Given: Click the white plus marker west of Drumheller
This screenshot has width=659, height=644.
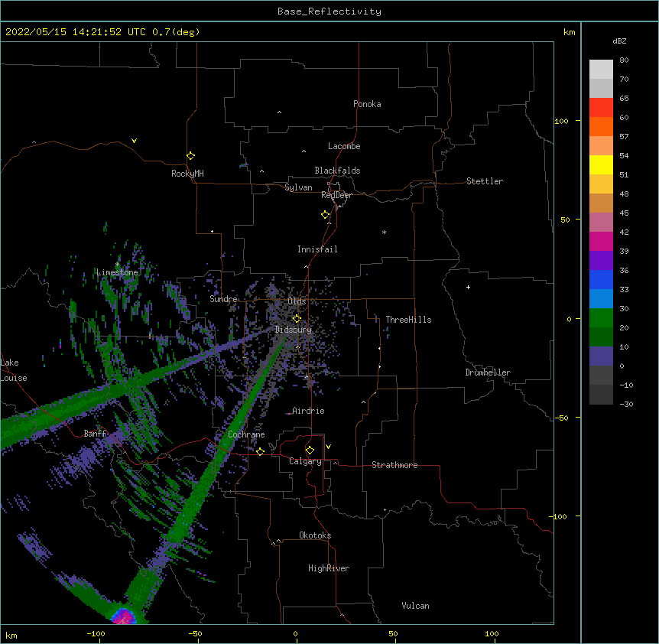Looking at the screenshot, I should (x=468, y=288).
